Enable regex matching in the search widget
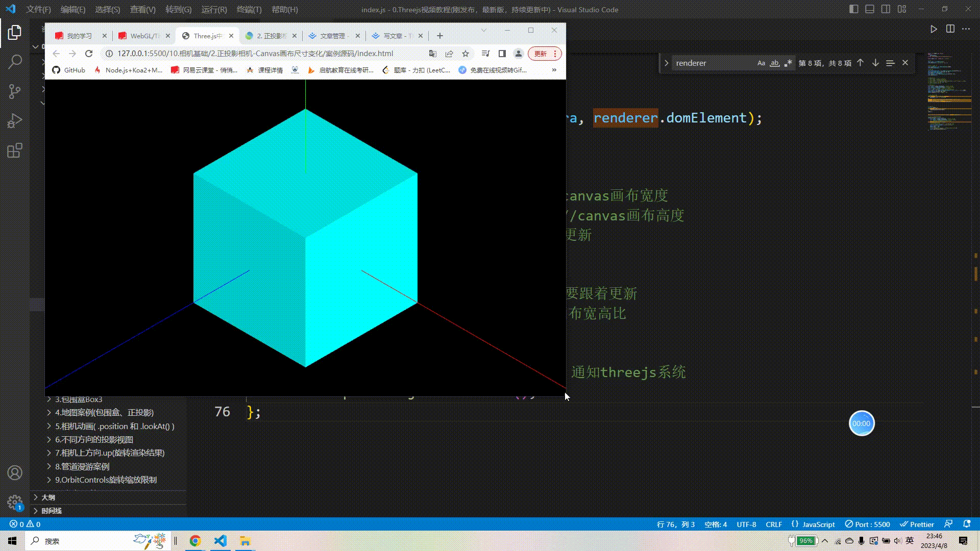The width and height of the screenshot is (980, 551). [788, 63]
